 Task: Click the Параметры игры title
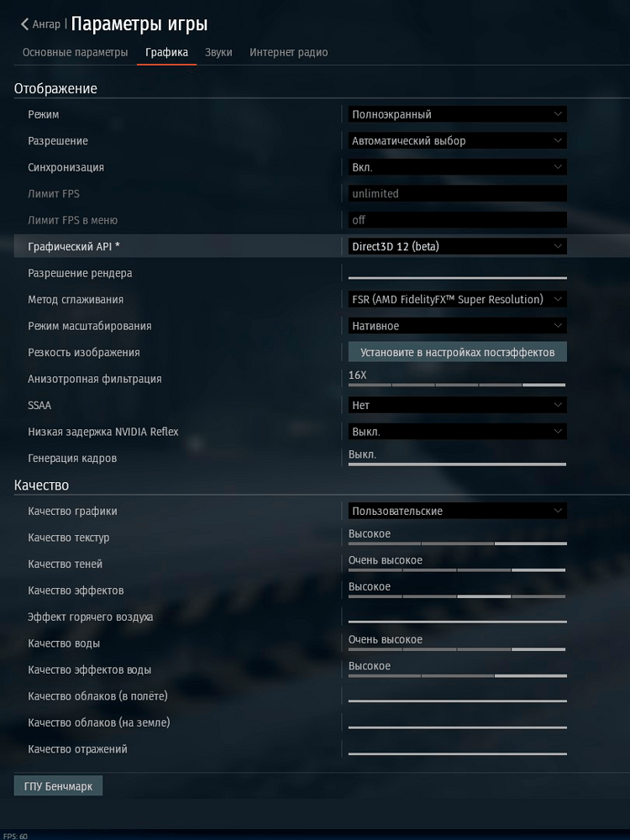pos(139,24)
